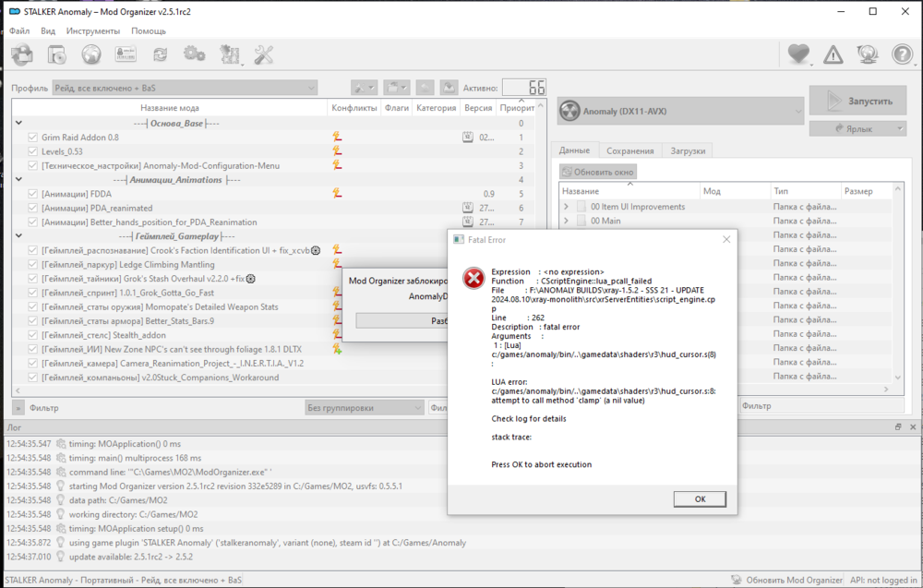Open the Anomaly (DX11-AVX) executable dropdown

[x=680, y=111]
